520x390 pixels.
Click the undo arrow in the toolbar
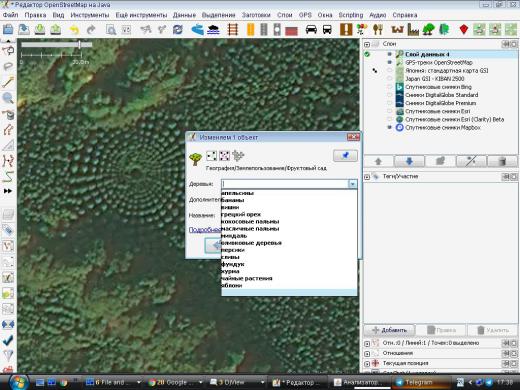74,30
